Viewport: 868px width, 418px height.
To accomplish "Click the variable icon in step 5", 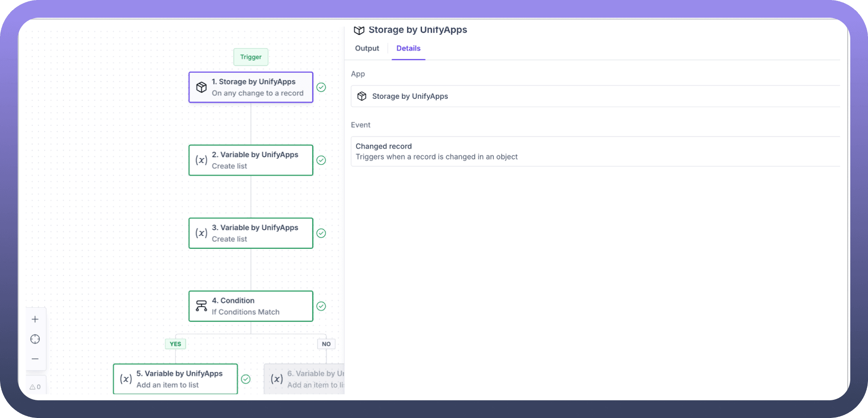I will click(126, 379).
